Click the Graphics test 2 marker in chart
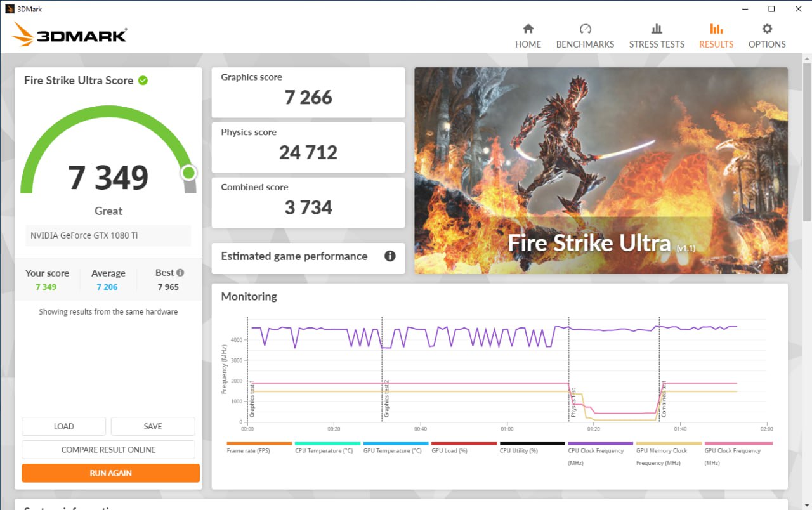The height and width of the screenshot is (510, 812). point(386,398)
